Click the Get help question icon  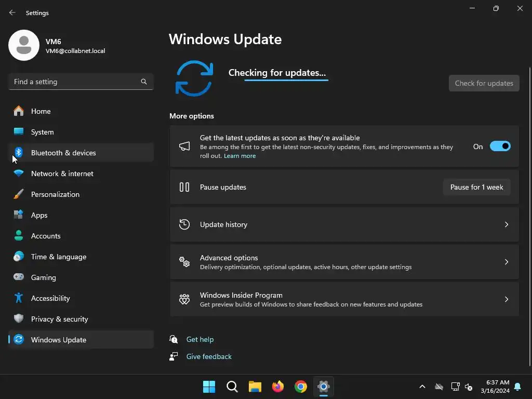174,339
